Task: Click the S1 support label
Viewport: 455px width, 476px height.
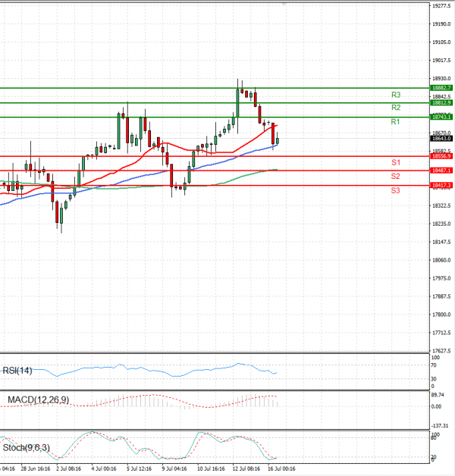Action: (396, 163)
